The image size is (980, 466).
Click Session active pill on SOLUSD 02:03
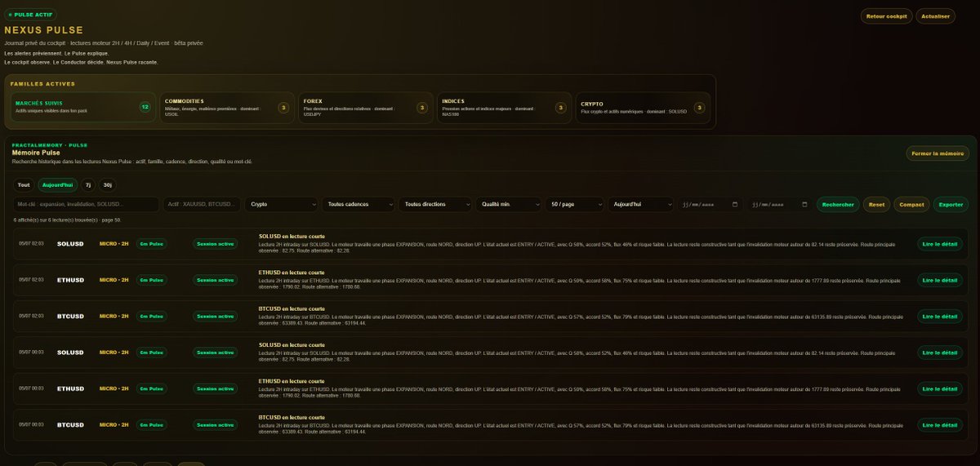[216, 244]
